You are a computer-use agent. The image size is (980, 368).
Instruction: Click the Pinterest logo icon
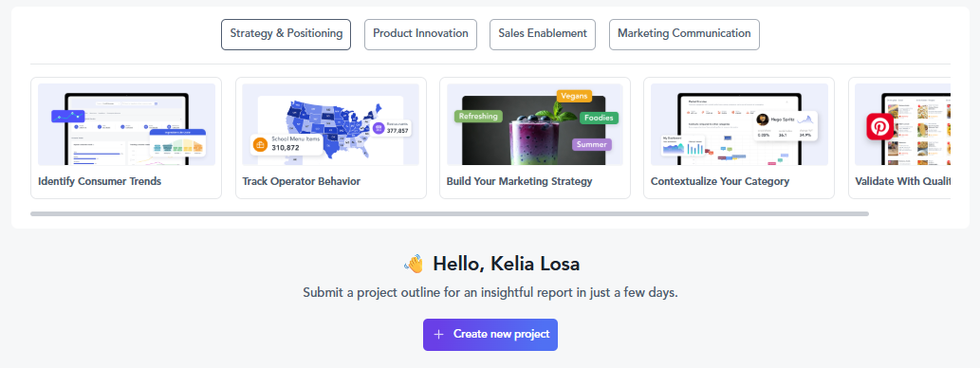(x=880, y=127)
